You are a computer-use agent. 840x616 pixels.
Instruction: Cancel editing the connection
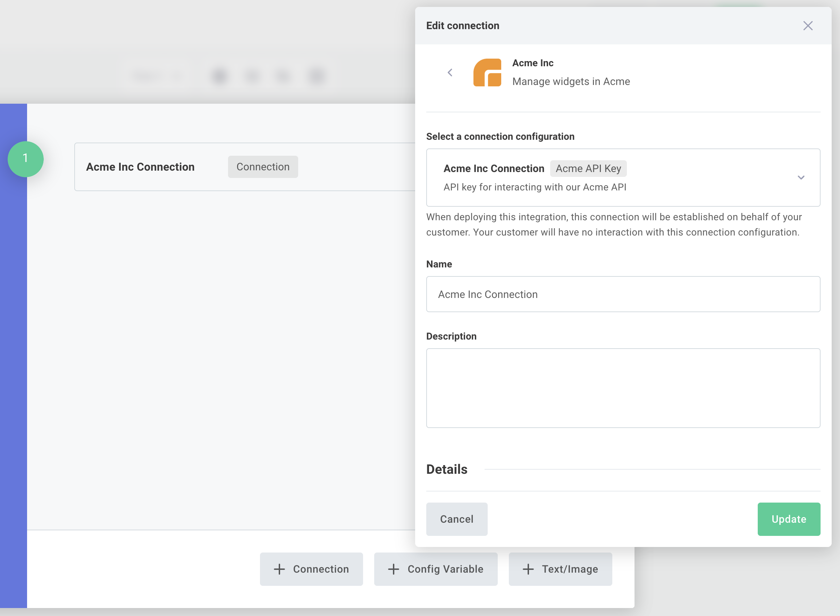point(457,519)
